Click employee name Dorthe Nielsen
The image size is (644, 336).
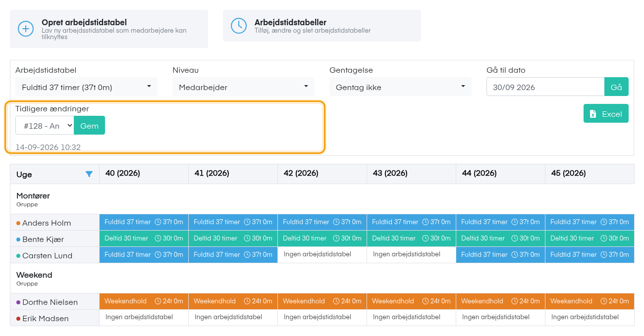coord(50,302)
